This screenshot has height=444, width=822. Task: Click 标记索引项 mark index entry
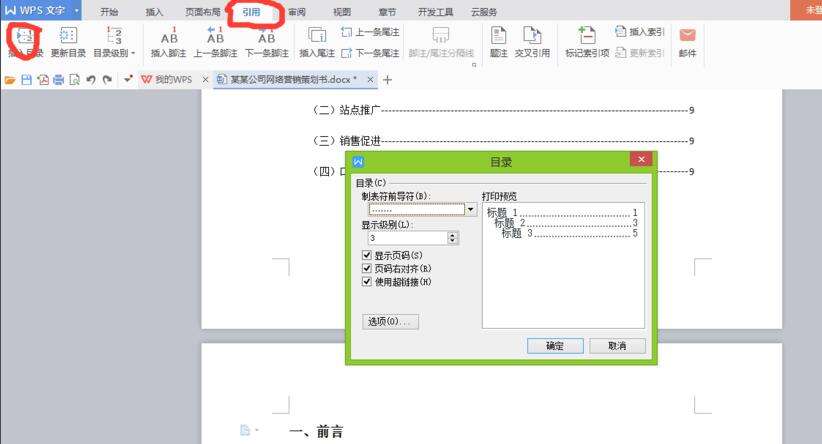pos(587,35)
